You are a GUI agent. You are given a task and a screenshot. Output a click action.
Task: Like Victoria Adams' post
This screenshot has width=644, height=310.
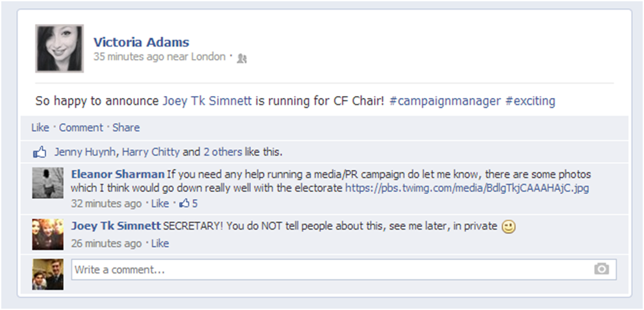(x=40, y=128)
